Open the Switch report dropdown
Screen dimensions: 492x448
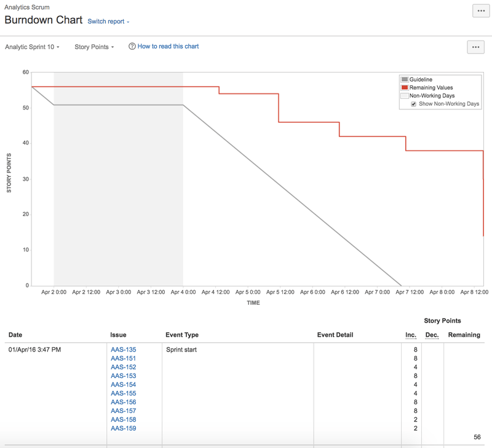(109, 21)
